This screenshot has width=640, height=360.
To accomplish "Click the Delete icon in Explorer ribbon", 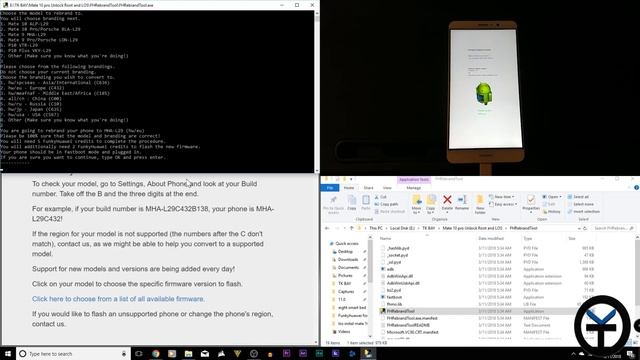I will click(x=447, y=203).
